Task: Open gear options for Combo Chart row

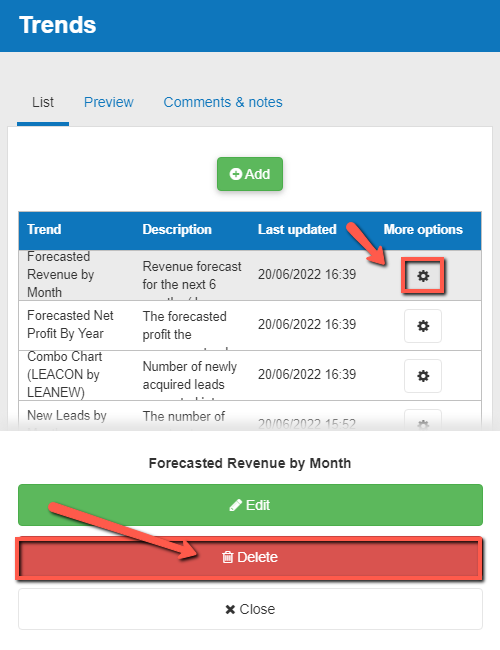Action: 422,376
